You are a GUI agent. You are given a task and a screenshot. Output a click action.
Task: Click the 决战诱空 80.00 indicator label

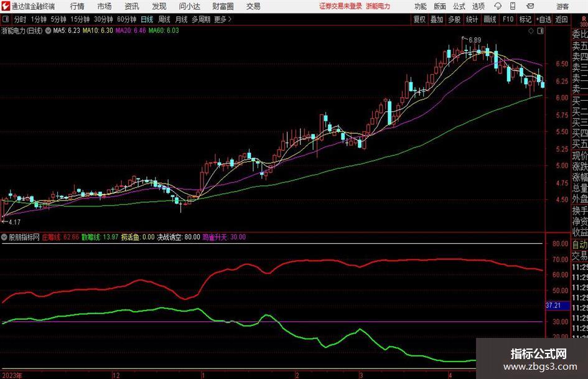pos(179,237)
